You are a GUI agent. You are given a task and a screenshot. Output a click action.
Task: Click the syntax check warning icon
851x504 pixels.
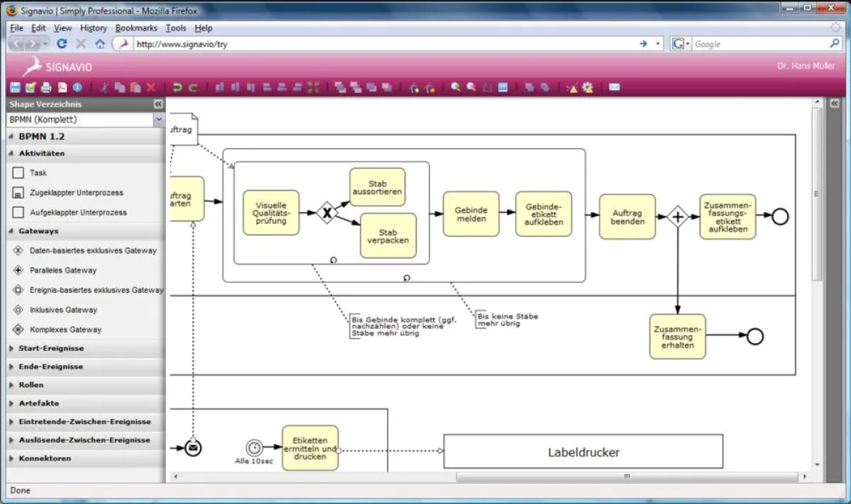[572, 88]
